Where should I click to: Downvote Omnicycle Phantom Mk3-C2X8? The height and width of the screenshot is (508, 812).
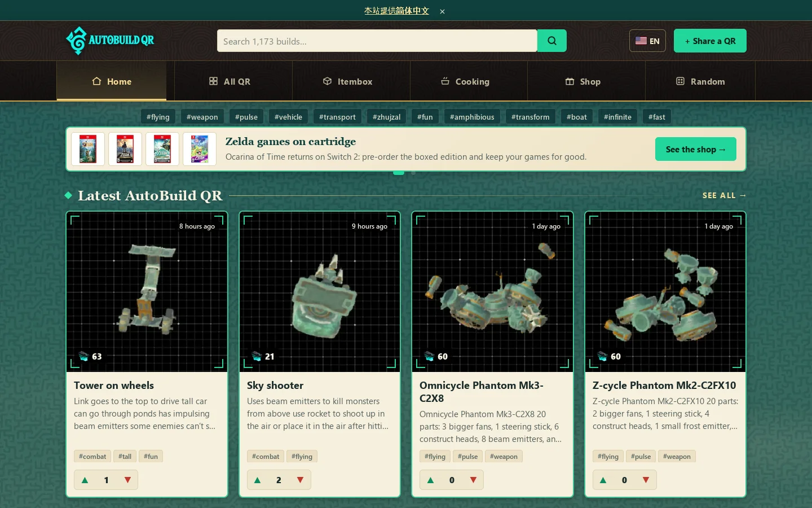point(473,480)
